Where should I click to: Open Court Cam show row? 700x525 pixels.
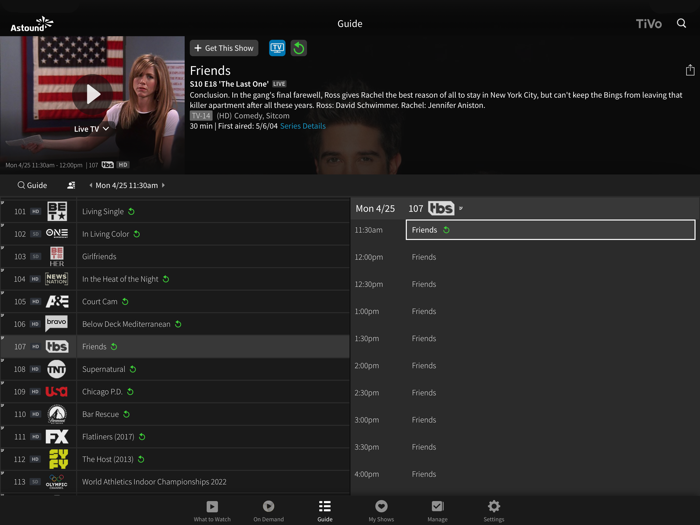213,301
